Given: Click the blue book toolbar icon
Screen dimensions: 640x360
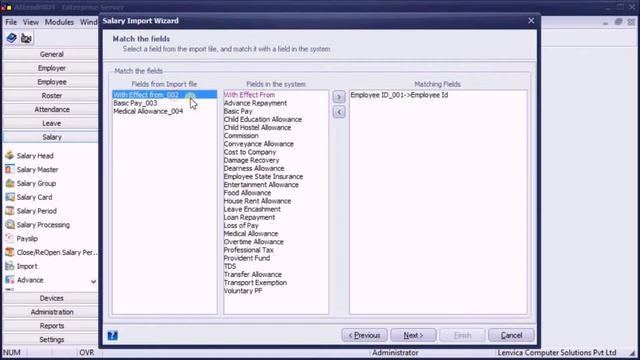Looking at the screenshot, I should tap(11, 38).
